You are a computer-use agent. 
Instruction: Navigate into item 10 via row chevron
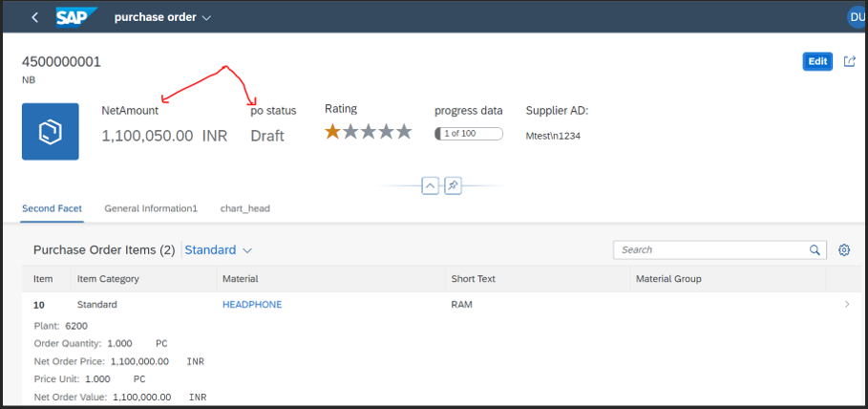pyautogui.click(x=846, y=304)
